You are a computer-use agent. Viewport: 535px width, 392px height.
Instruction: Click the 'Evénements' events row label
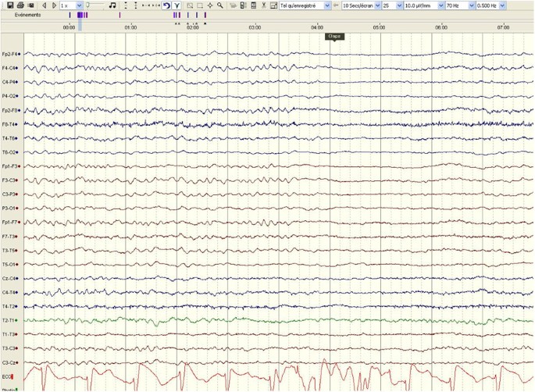pyautogui.click(x=27, y=15)
